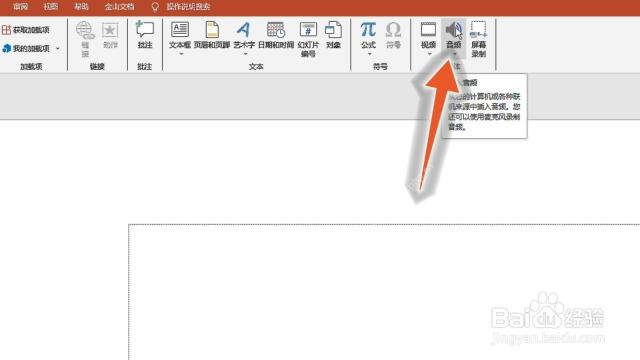Click the Tell Me search box
Image resolution: width=640 pixels, height=360 pixels.
[x=188, y=7]
